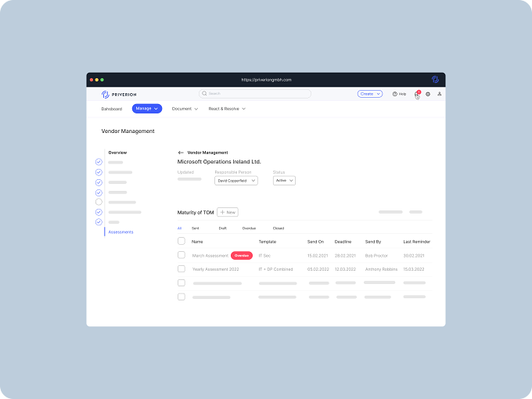The width and height of the screenshot is (532, 399).
Task: Click the 28.02.2021 deadline cell
Action: point(345,256)
